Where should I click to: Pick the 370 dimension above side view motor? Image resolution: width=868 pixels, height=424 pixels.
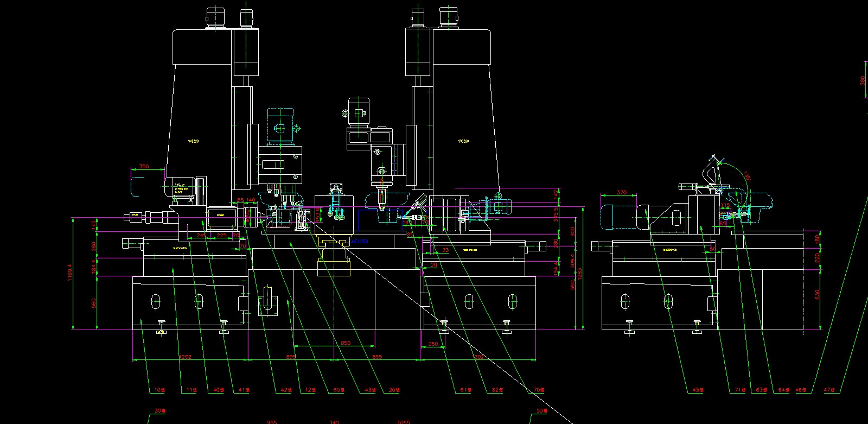(622, 192)
